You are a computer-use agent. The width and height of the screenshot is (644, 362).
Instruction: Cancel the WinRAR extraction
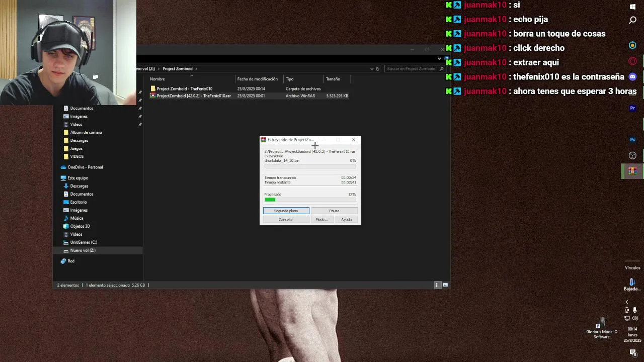tap(286, 219)
